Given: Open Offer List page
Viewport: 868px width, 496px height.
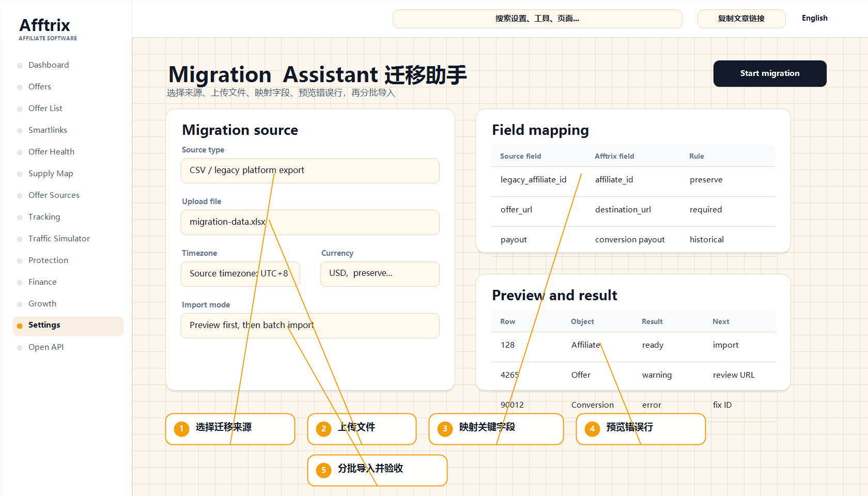Looking at the screenshot, I should point(45,109).
